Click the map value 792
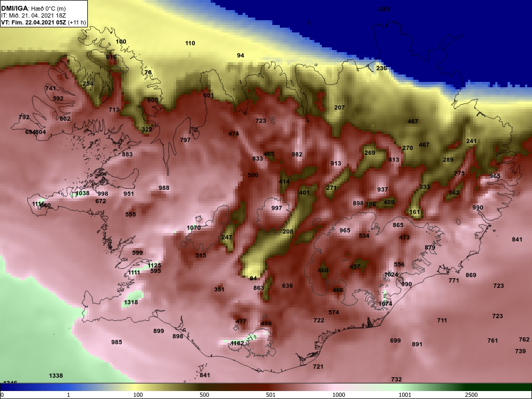 coord(24,118)
